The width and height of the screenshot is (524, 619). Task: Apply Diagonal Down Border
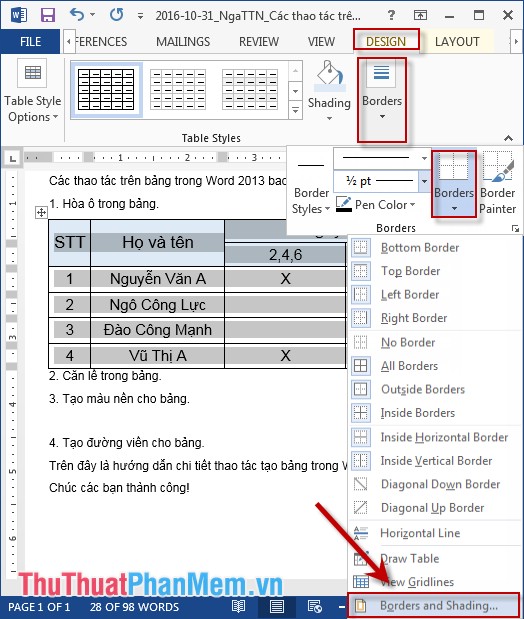click(x=435, y=484)
